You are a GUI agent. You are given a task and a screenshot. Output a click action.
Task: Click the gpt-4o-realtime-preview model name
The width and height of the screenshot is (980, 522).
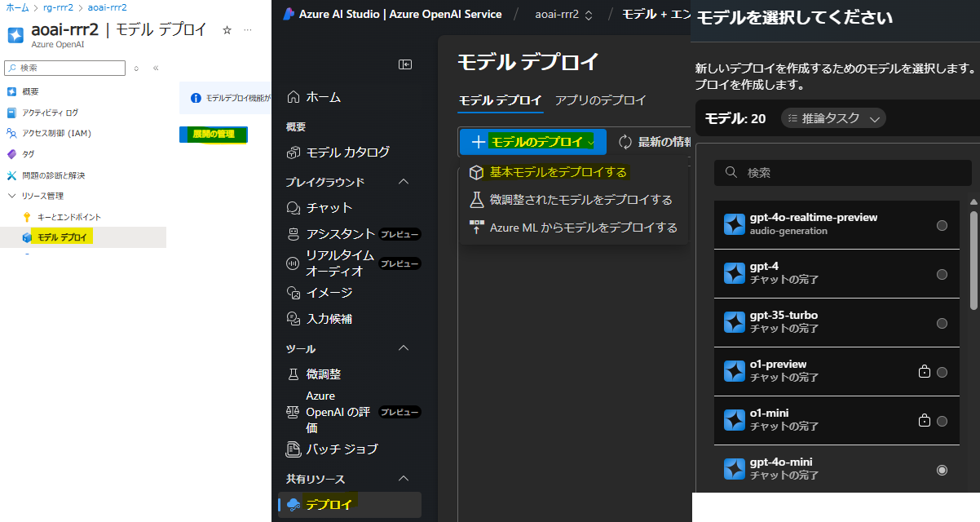pos(814,218)
